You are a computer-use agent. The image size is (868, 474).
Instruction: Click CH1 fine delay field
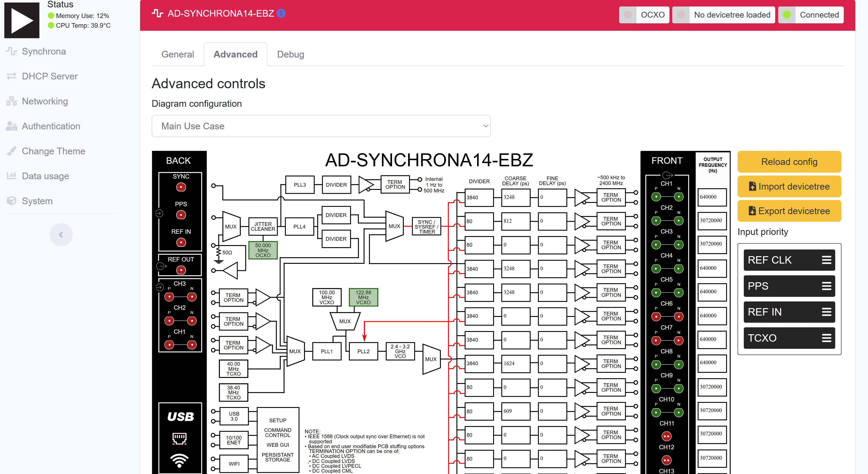[x=552, y=197]
